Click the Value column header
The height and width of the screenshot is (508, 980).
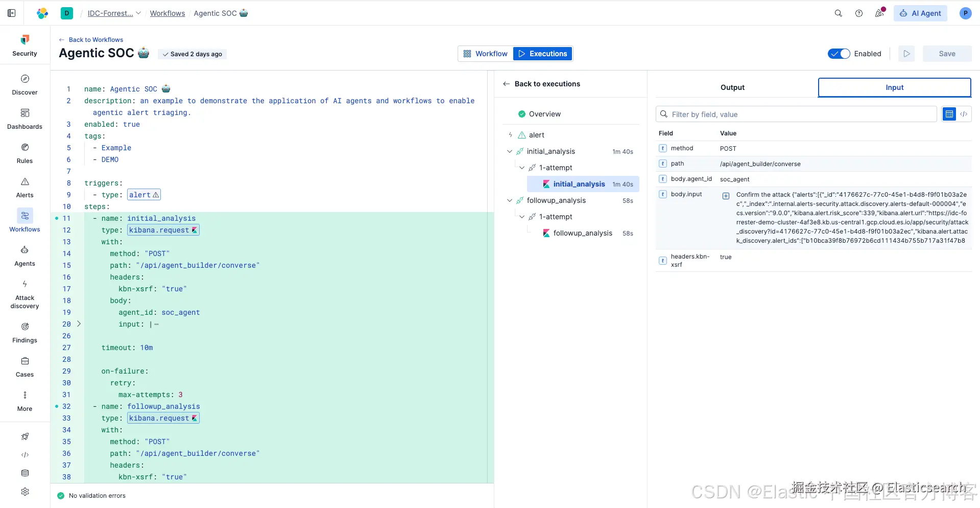[x=728, y=133]
